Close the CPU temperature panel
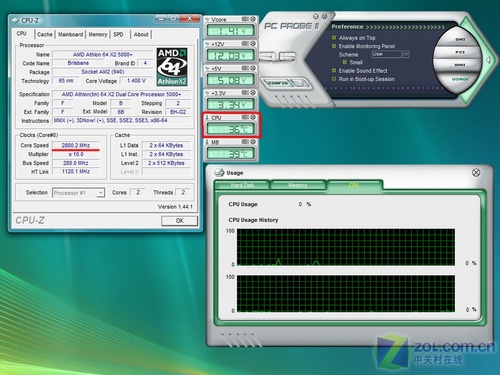Viewport: 500px width, 375px height. coord(253,117)
